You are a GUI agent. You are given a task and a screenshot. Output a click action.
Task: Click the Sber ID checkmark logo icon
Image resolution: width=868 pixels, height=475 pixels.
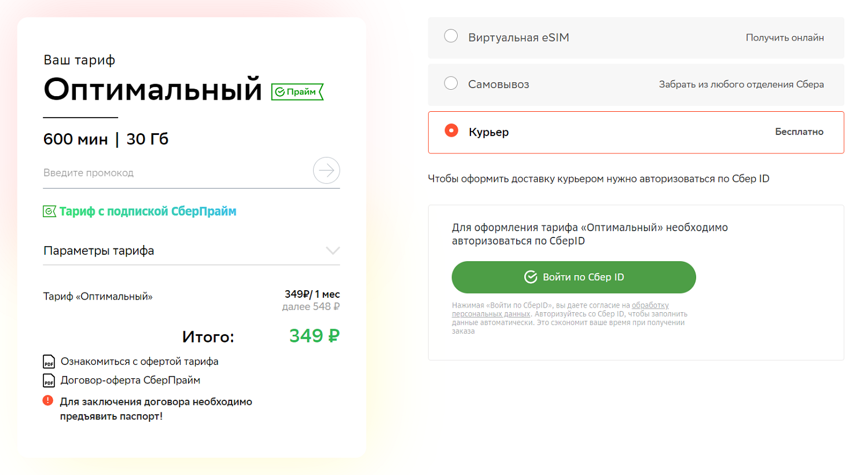coord(531,277)
